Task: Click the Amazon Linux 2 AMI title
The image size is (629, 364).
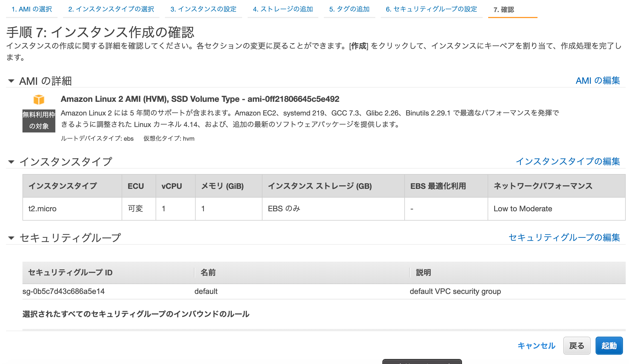Action: click(200, 99)
